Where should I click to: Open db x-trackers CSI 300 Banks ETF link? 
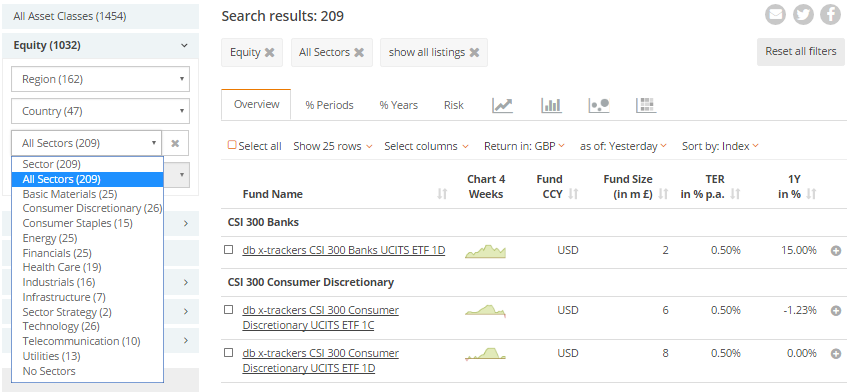click(344, 250)
